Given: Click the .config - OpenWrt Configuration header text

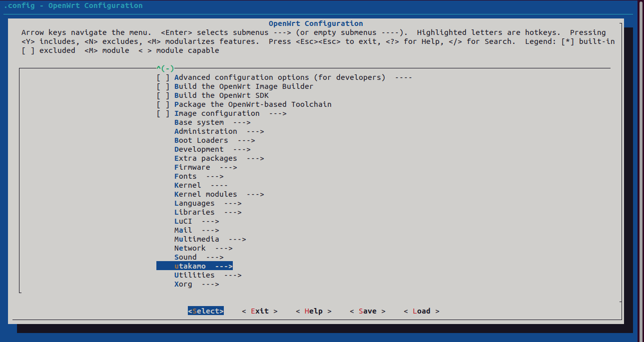Looking at the screenshot, I should click(x=73, y=5).
